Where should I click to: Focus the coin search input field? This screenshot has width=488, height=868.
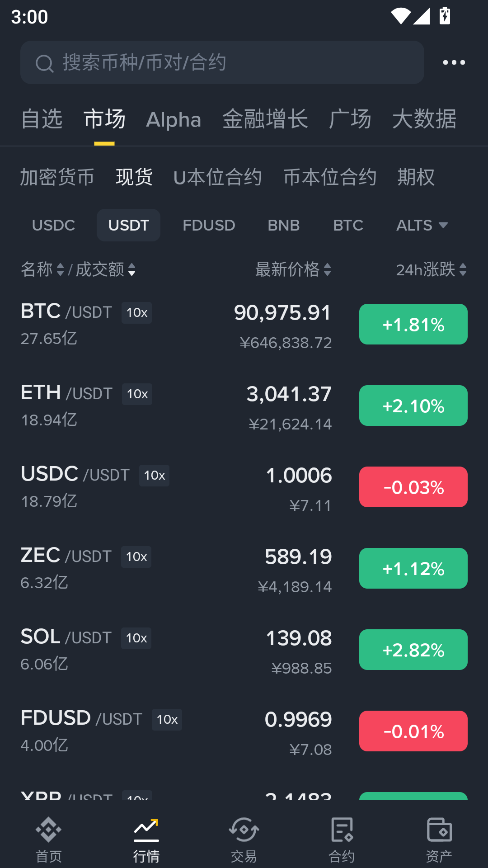coord(235,62)
